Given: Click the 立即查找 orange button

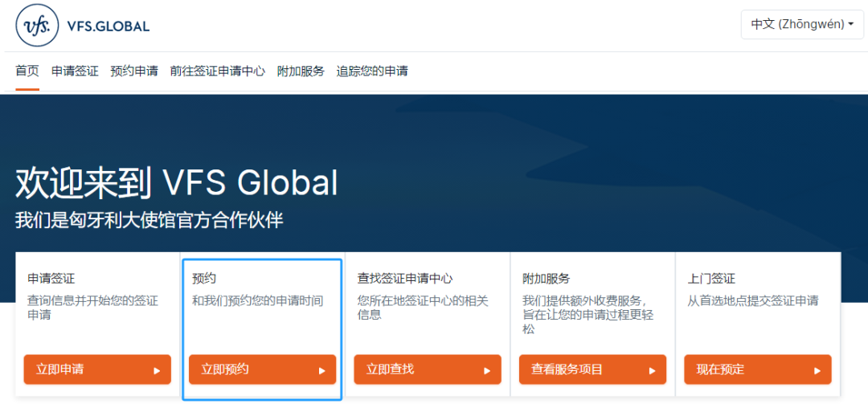Looking at the screenshot, I should [428, 369].
